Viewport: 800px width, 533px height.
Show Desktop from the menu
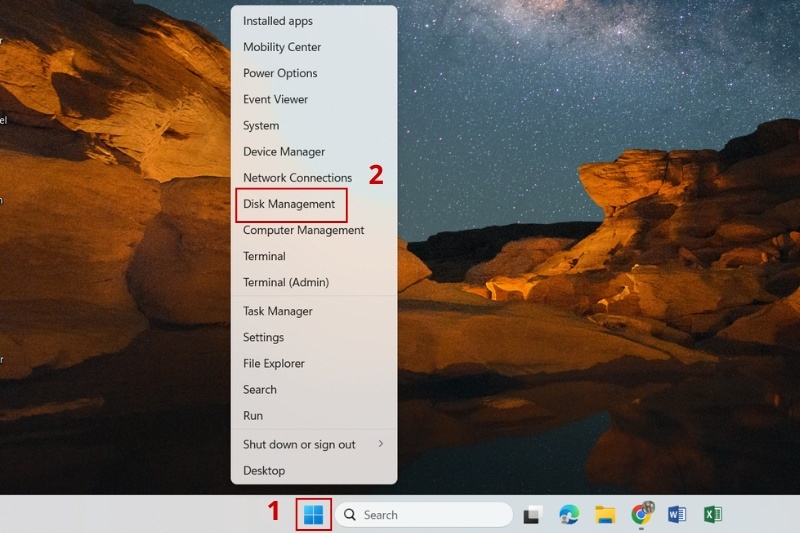click(x=314, y=471)
